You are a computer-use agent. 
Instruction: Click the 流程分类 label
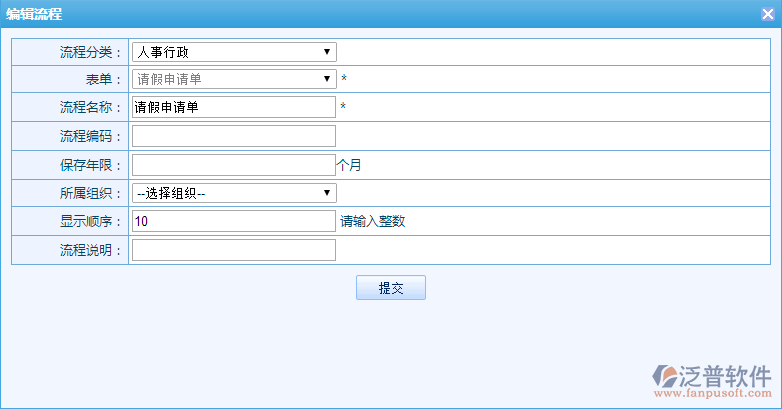click(90, 52)
